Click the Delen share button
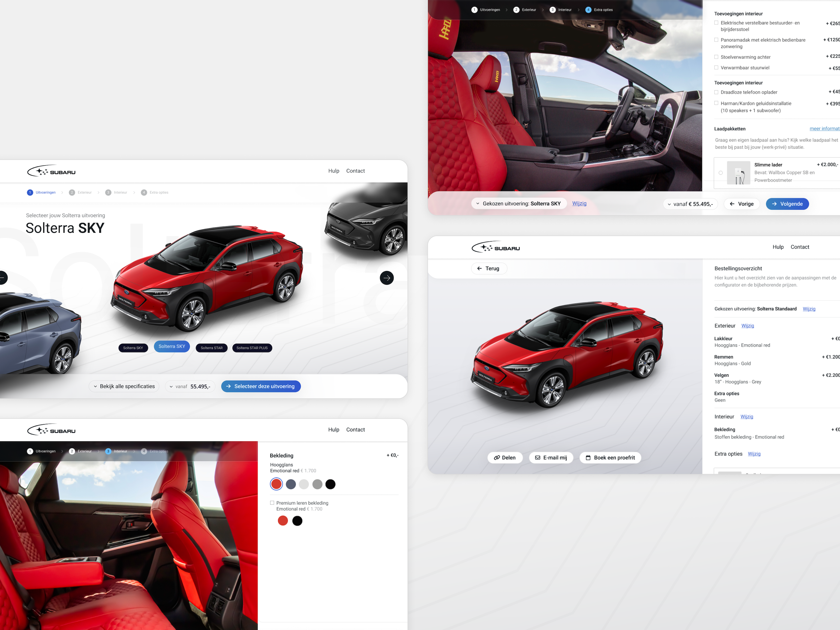840x630 pixels. tap(505, 457)
